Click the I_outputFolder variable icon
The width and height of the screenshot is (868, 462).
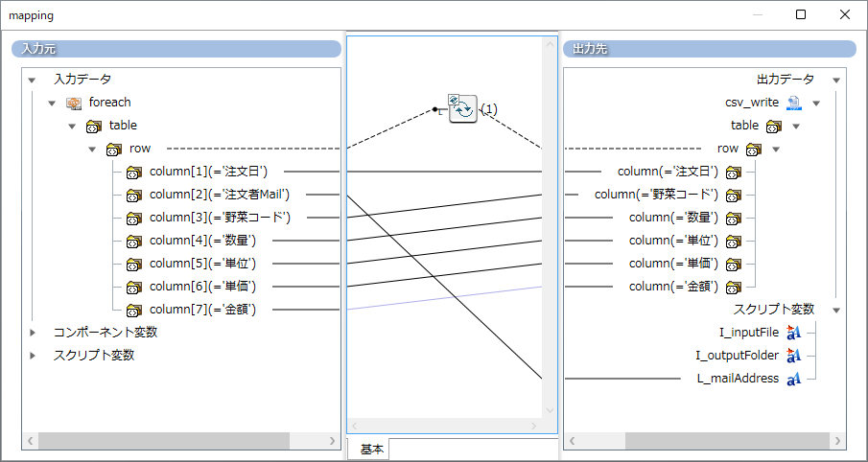tap(794, 356)
